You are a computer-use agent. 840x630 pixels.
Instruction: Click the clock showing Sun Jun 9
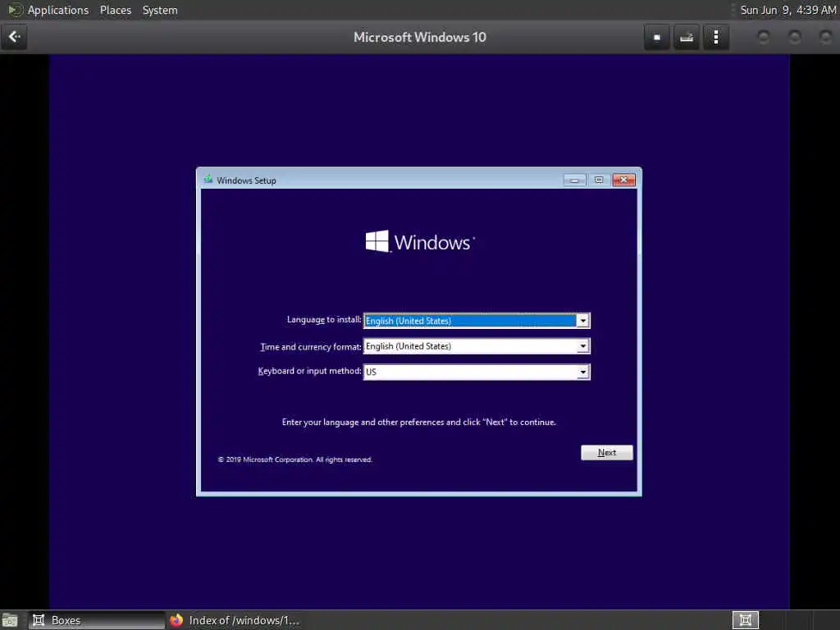(788, 10)
